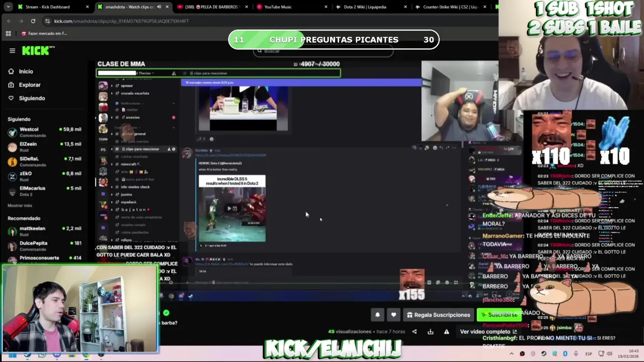
Task: Open the x.com link in Sordeku's message
Action: tap(230, 155)
